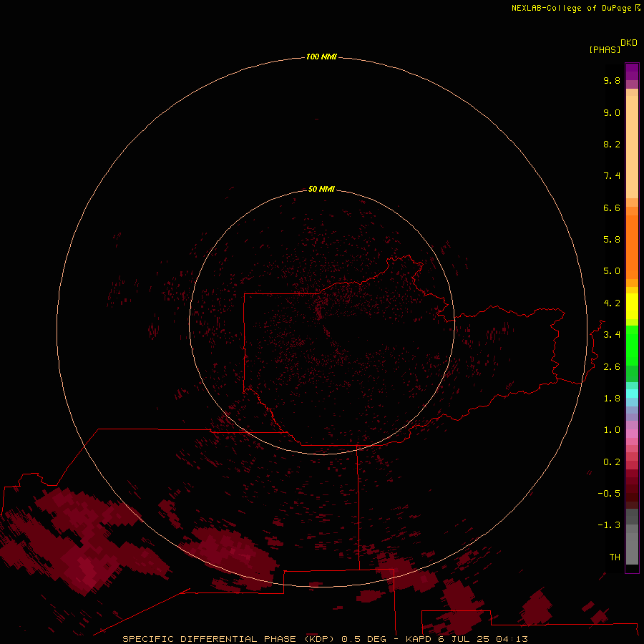
Task: Click the purple swatch atop the color bar
Action: click(632, 72)
